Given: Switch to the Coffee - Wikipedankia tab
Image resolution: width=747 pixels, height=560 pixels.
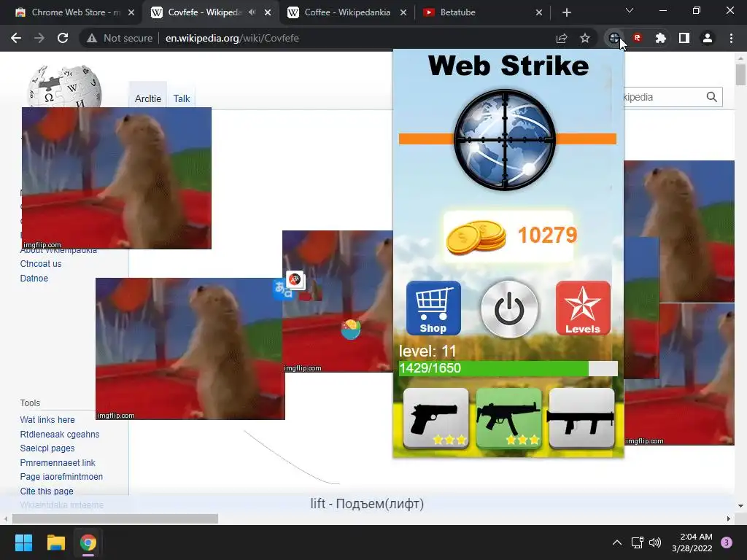Looking at the screenshot, I should (x=347, y=12).
